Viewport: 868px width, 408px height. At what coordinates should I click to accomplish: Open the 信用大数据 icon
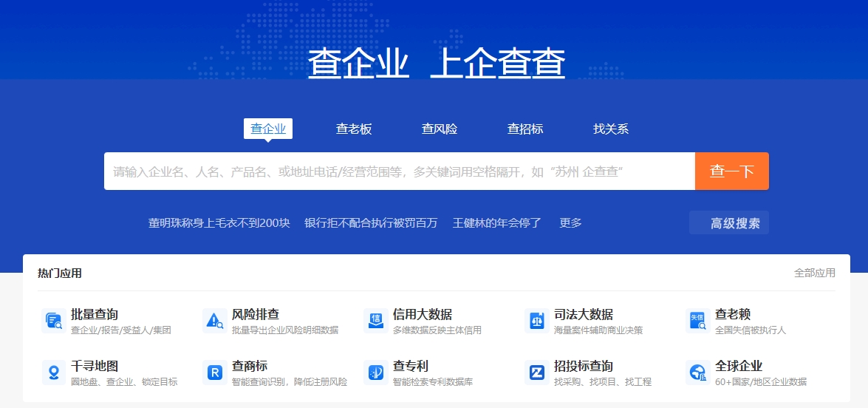coord(376,321)
